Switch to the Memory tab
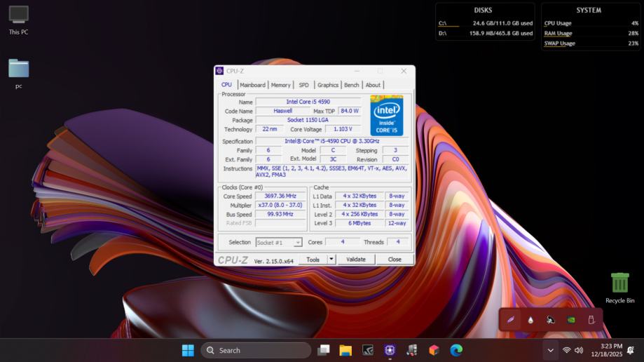Image resolution: width=644 pixels, height=362 pixels. tap(280, 85)
